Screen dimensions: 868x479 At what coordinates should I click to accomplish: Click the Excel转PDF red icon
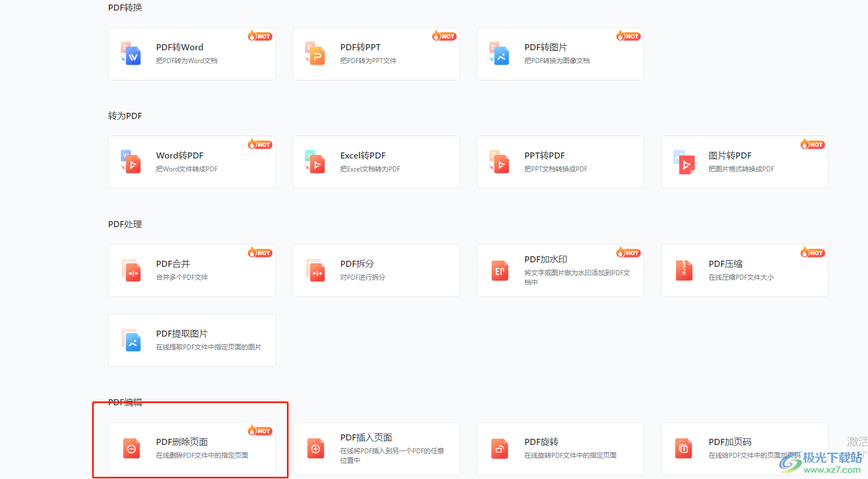pos(315,162)
